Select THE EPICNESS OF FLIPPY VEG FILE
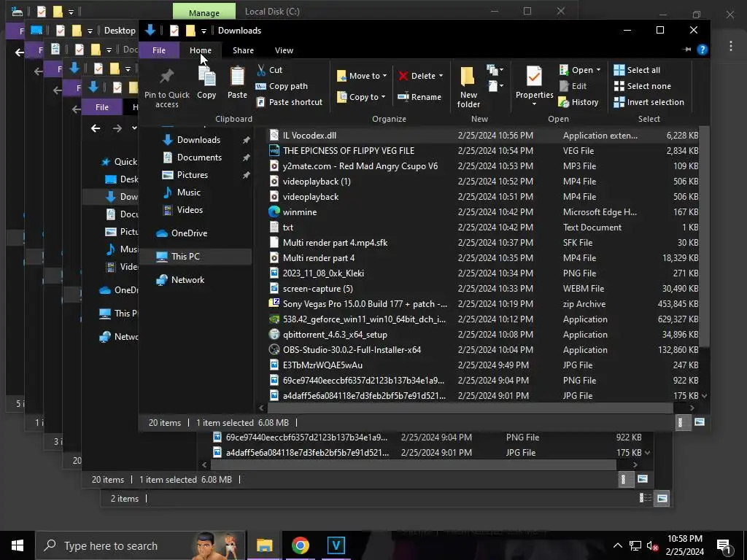Screen dimensions: 747x560 click(x=348, y=150)
